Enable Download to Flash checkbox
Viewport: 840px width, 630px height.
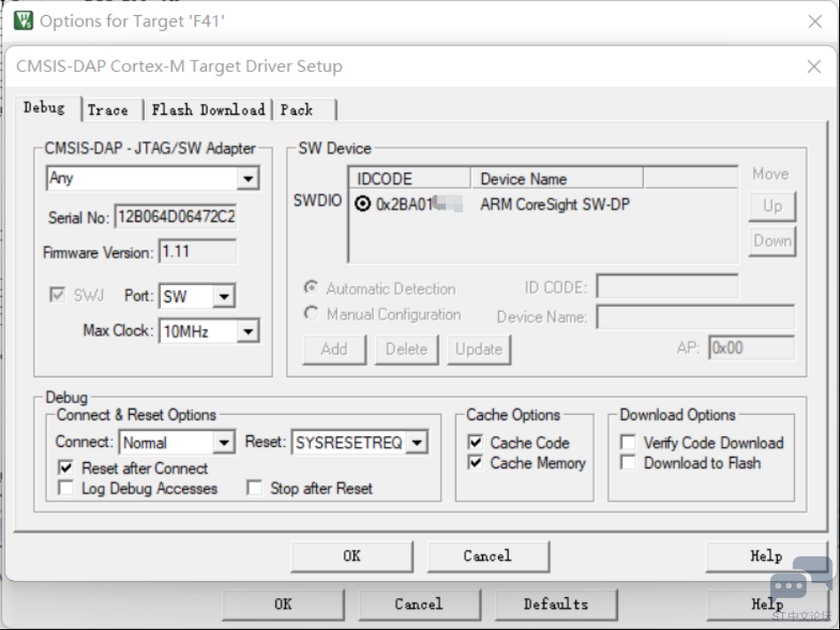628,462
